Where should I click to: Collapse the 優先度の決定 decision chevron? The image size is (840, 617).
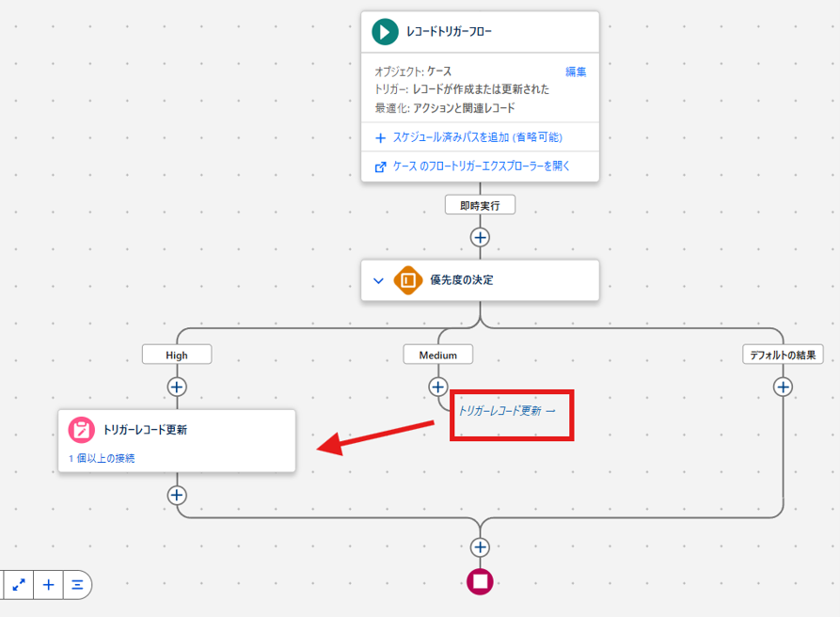coord(378,280)
